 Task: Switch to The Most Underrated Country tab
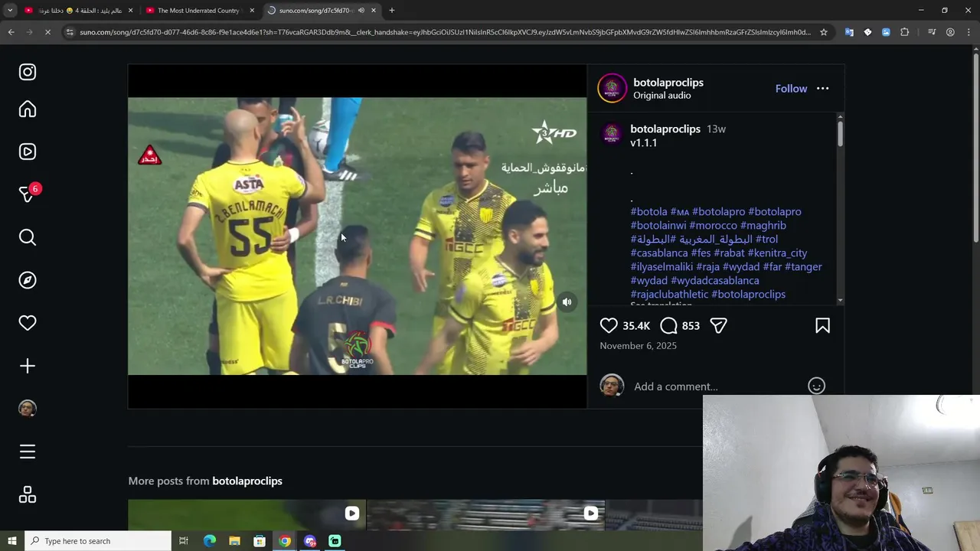(x=199, y=11)
